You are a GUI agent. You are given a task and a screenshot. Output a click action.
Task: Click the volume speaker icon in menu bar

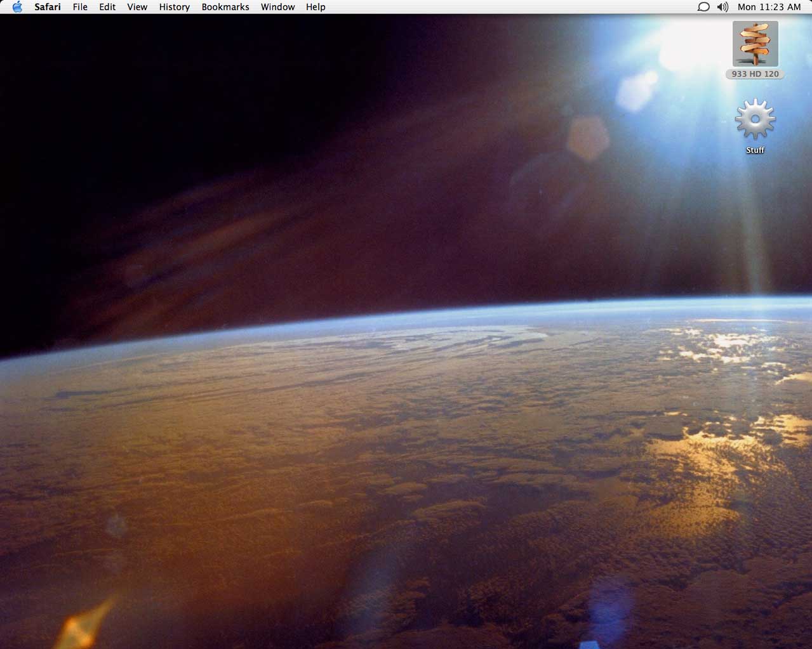tap(722, 7)
